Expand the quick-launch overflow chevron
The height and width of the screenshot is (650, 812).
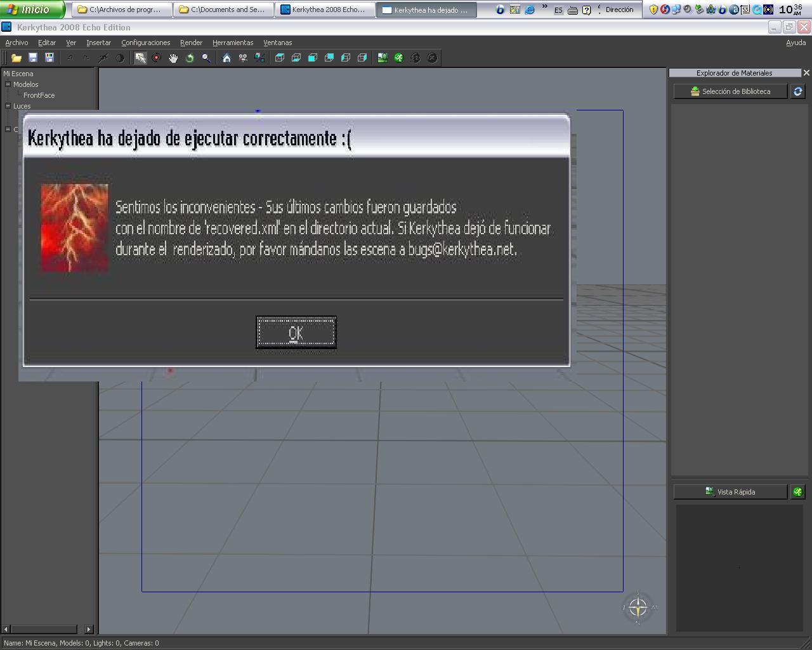click(544, 7)
